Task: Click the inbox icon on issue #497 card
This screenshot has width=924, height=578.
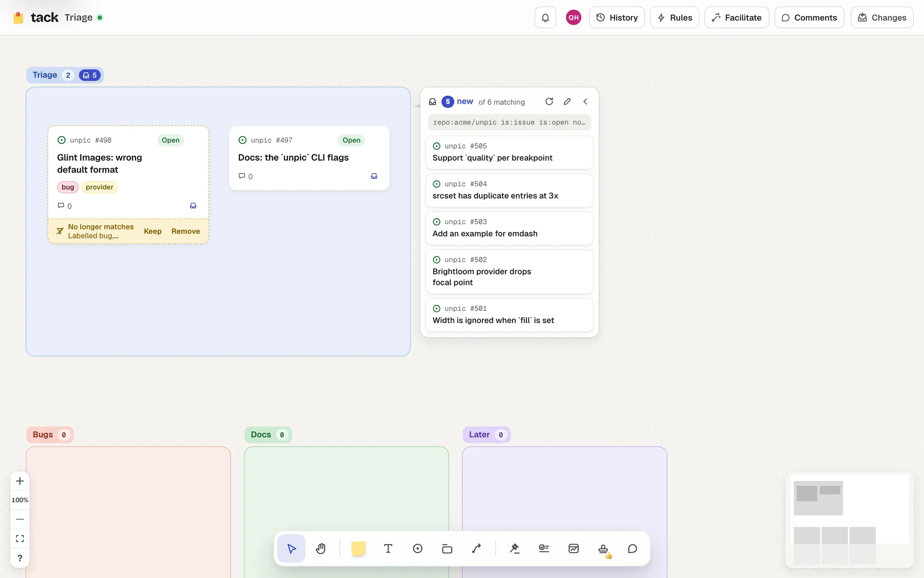Action: [374, 176]
